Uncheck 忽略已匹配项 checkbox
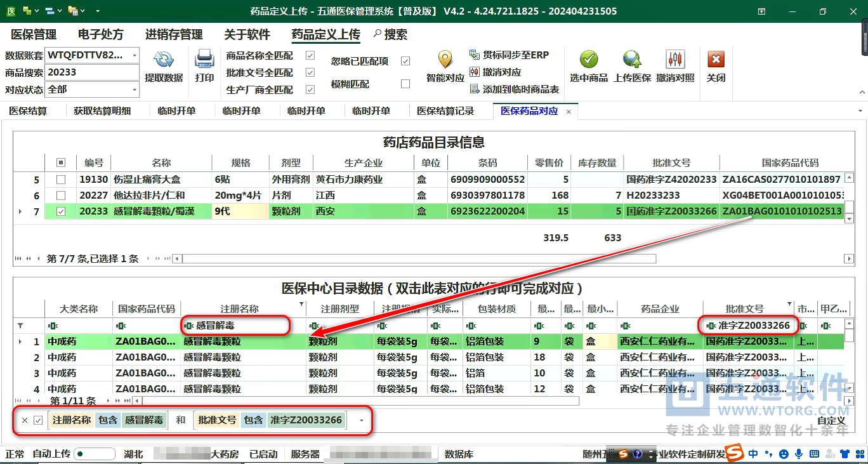868x464 pixels. click(405, 61)
